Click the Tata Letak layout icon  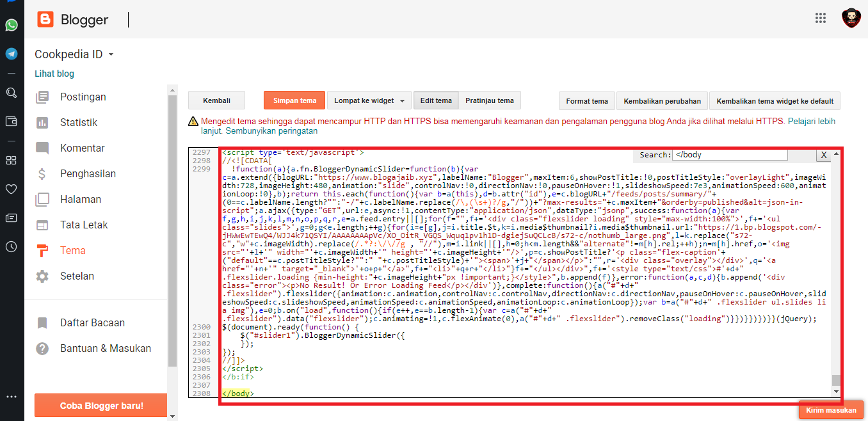42,225
